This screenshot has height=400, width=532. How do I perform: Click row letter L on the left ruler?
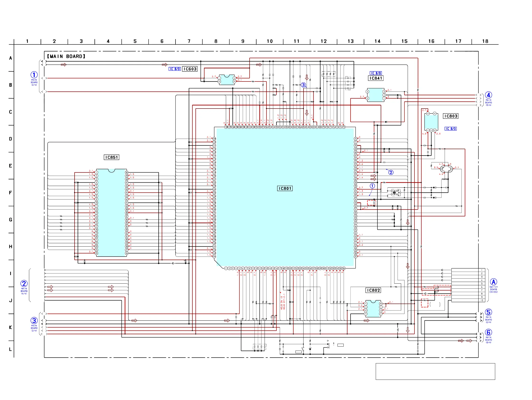click(x=10, y=349)
